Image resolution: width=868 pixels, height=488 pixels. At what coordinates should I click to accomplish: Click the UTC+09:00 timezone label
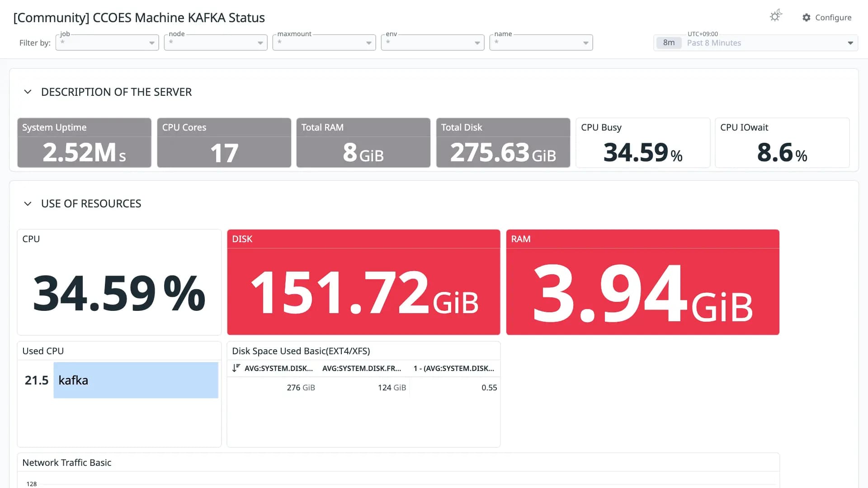coord(703,34)
